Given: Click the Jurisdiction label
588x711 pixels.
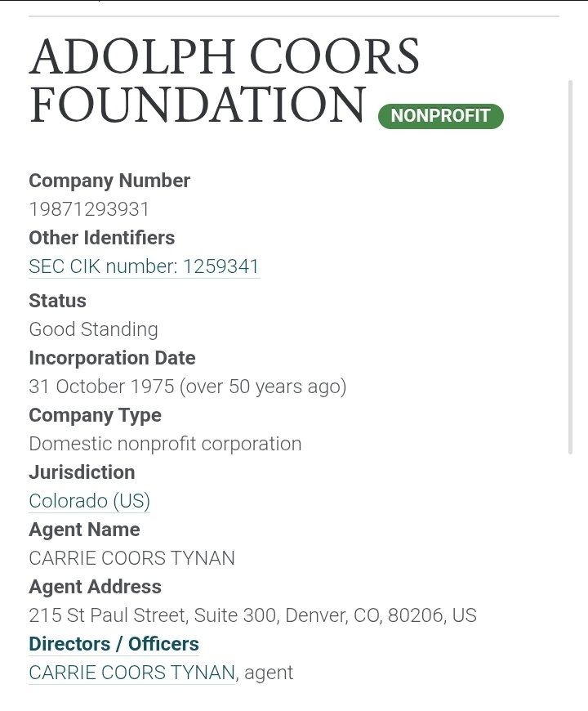Looking at the screenshot, I should [82, 472].
